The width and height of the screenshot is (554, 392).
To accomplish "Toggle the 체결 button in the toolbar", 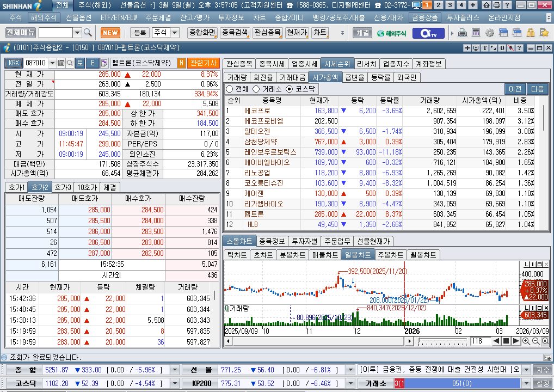I will point(362,33).
